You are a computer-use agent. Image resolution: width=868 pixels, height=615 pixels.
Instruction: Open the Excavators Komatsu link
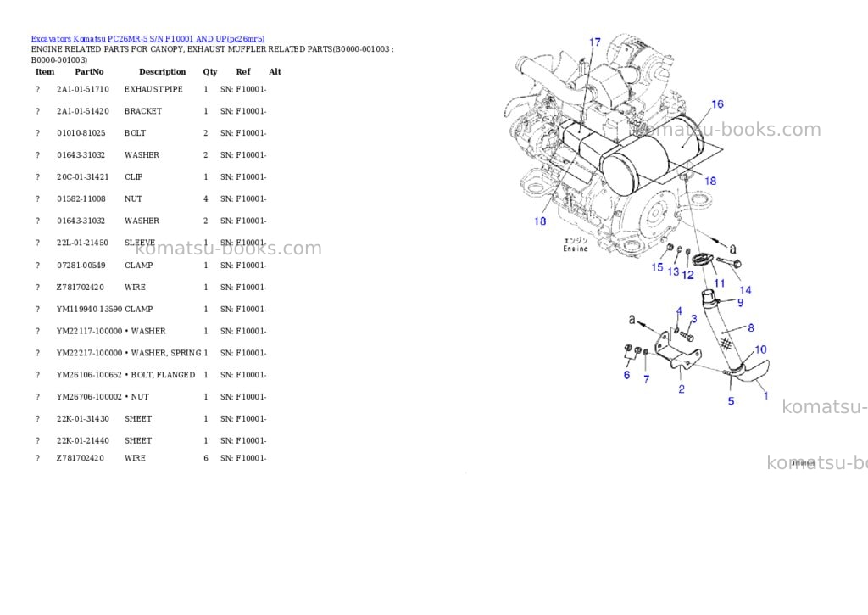point(68,39)
